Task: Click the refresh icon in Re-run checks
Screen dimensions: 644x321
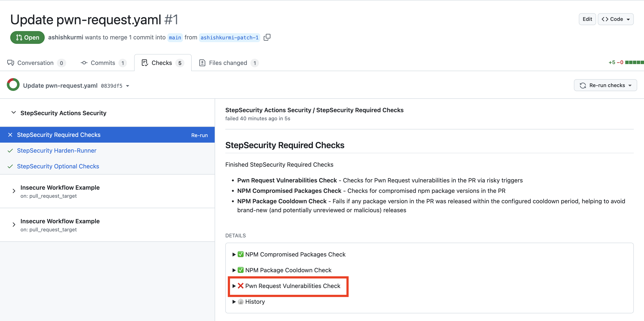Action: tap(583, 85)
